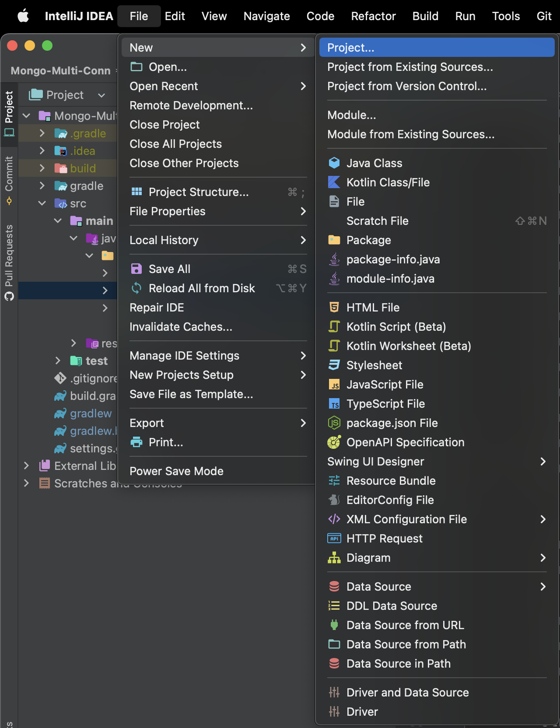The image size is (560, 728).
Task: Click the OpenAPI Specification icon
Action: [334, 442]
